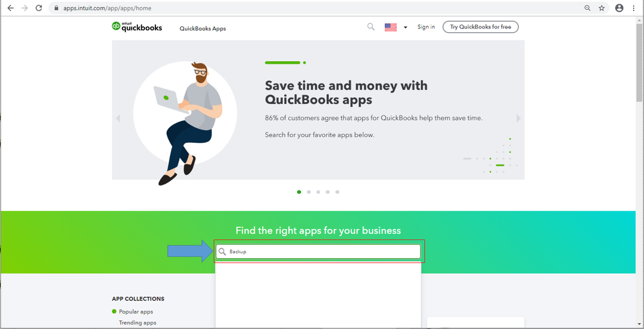Go to previous banner slide arrow
Image resolution: width=644 pixels, height=329 pixels.
(118, 118)
